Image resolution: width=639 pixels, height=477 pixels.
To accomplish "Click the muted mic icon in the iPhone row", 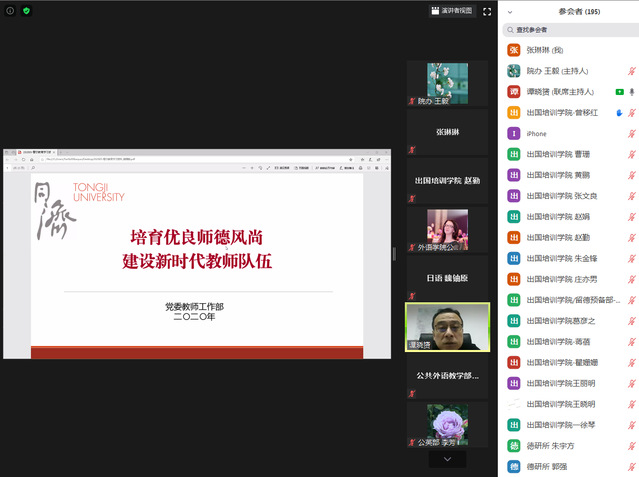I will click(631, 134).
